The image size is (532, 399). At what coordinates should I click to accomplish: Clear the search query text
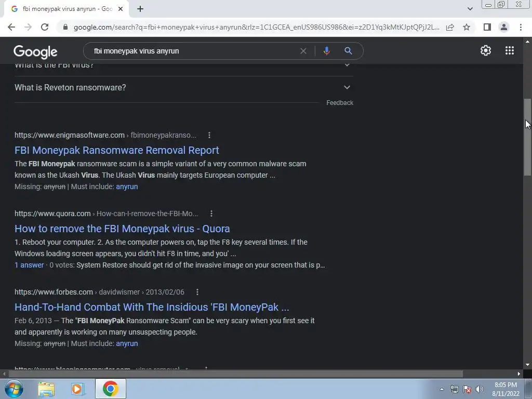(x=303, y=51)
